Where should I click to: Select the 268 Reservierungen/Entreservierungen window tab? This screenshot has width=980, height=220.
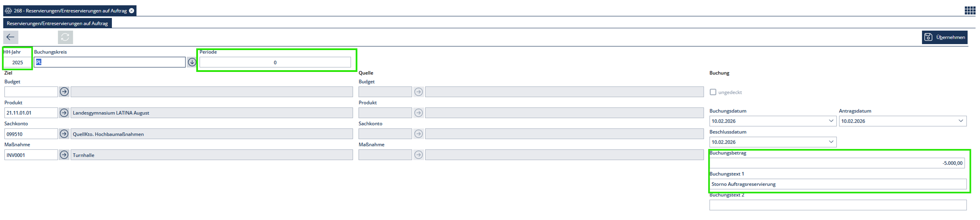(x=69, y=11)
